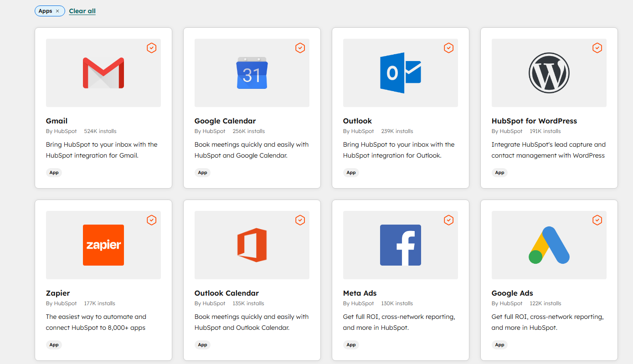
Task: Click the certified badge on the Zapier card
Action: click(151, 220)
